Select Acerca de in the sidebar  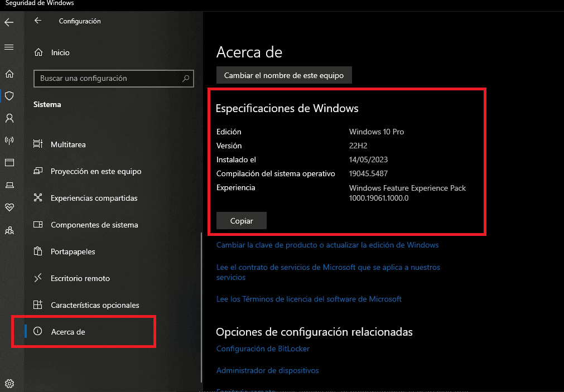68,332
